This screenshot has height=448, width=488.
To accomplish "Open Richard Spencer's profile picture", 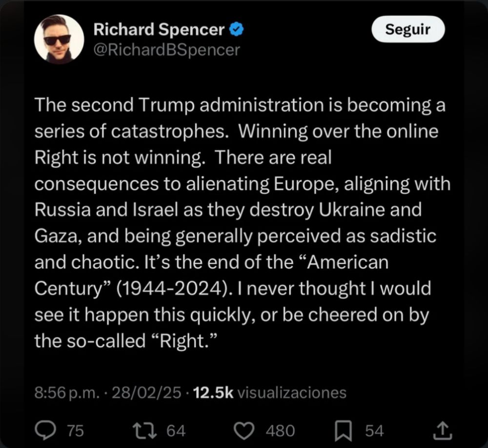I will pos(60,38).
